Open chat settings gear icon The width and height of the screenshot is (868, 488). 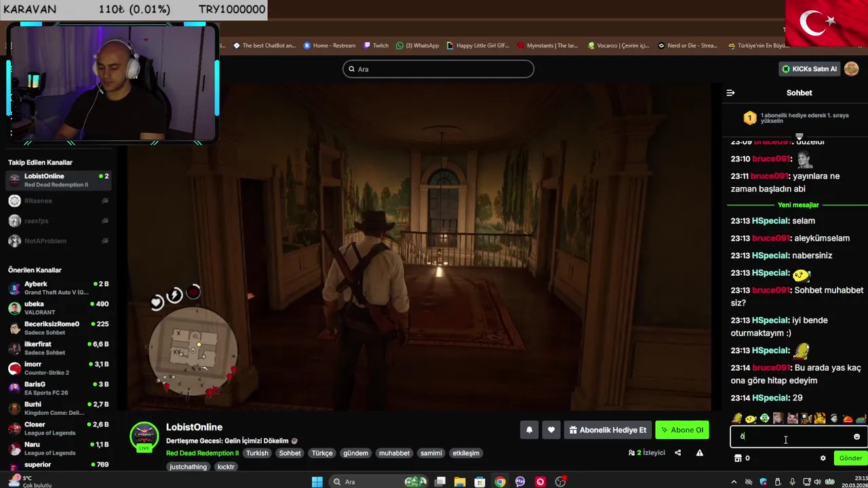823,458
